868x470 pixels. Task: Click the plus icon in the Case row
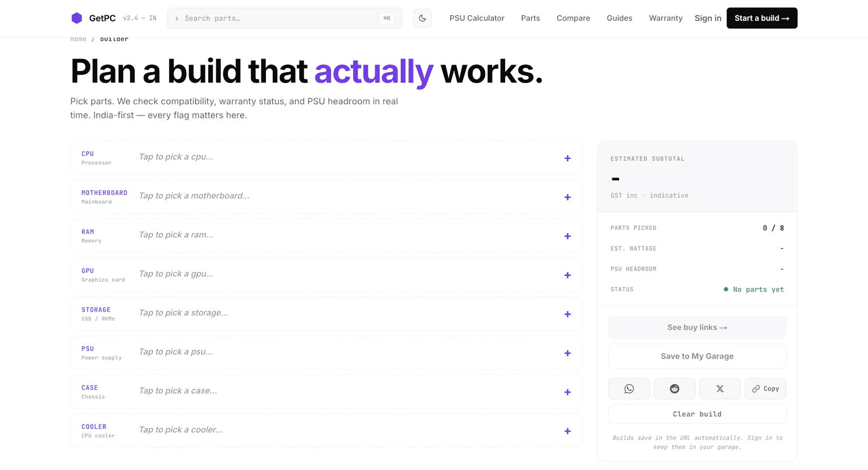tap(567, 392)
